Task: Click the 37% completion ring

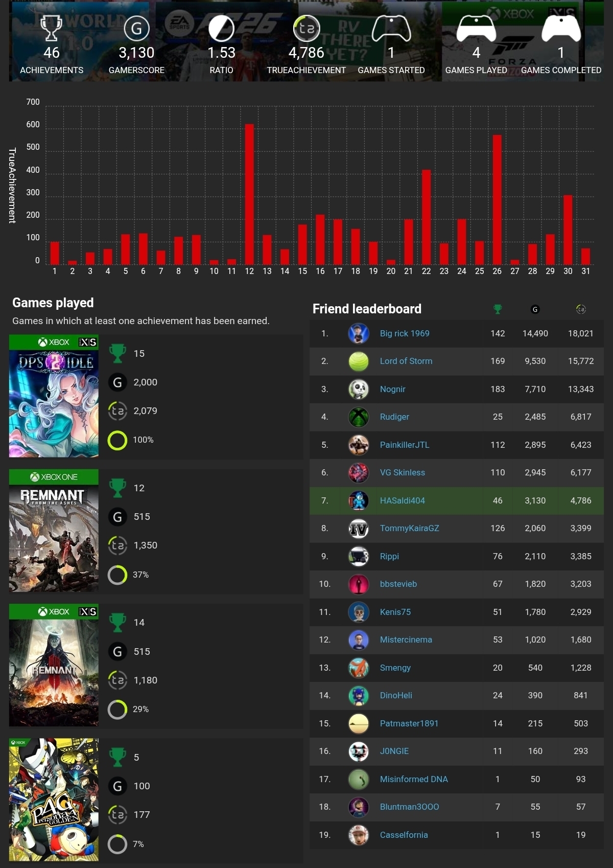Action: coord(117,575)
